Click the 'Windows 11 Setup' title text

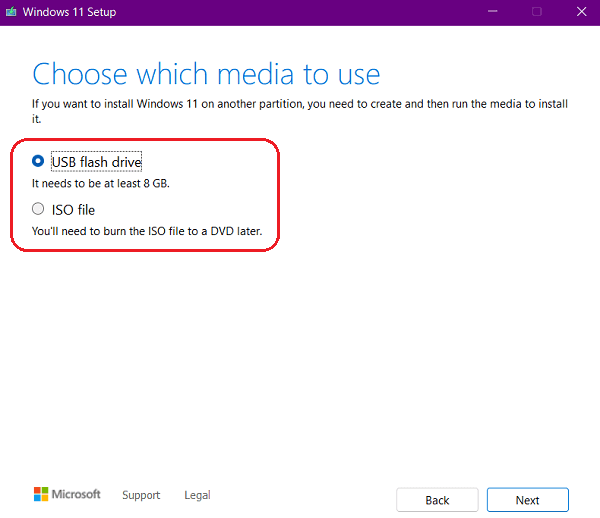[x=69, y=12]
